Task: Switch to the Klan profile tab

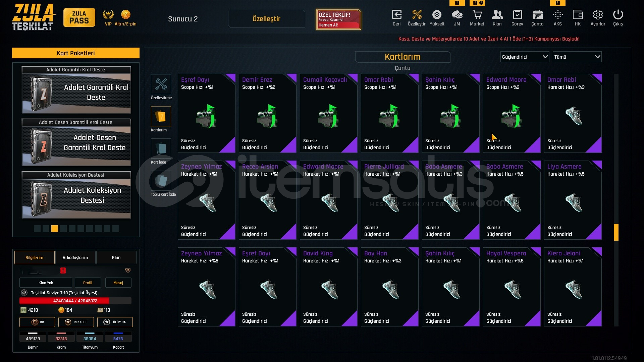Action: [x=116, y=257]
